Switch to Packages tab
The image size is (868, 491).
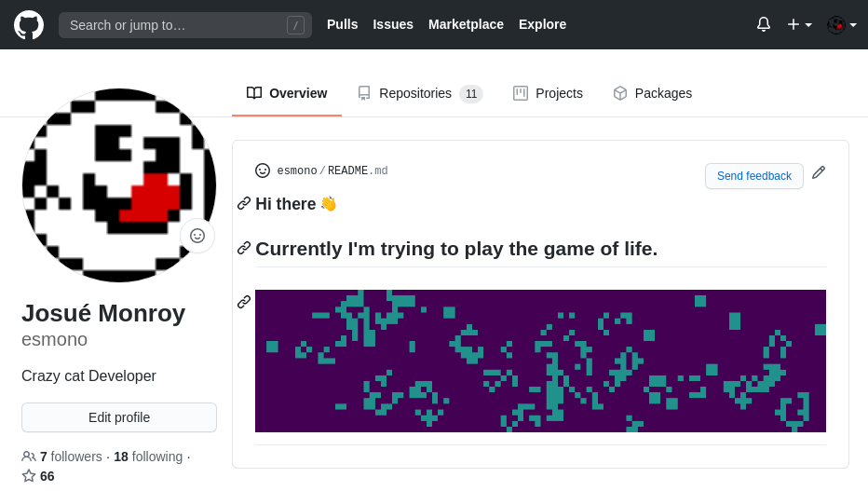(x=653, y=93)
